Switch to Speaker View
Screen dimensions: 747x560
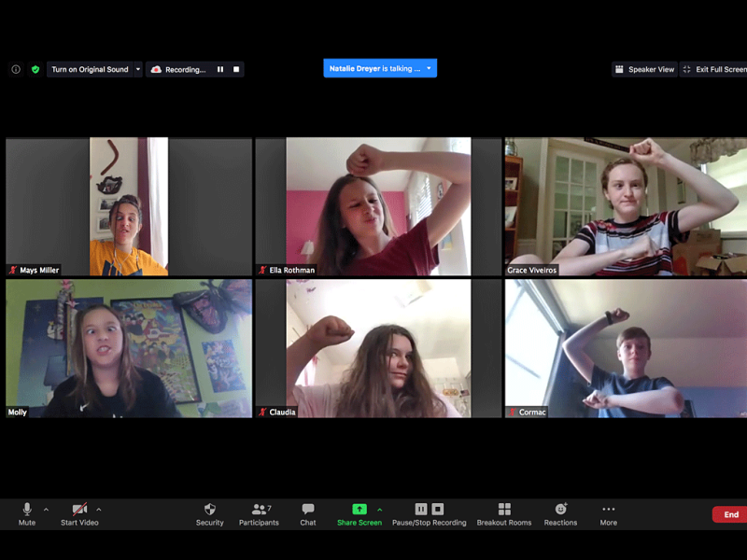coord(644,69)
